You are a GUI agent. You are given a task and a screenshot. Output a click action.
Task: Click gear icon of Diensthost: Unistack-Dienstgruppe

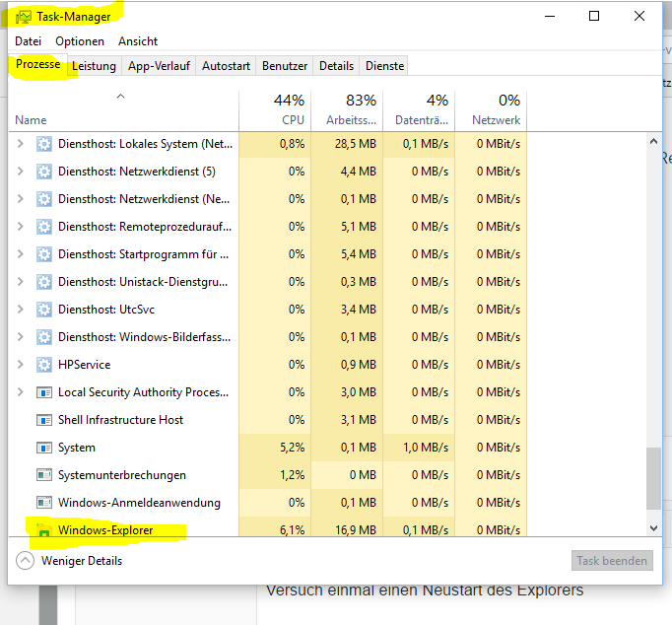coord(44,282)
